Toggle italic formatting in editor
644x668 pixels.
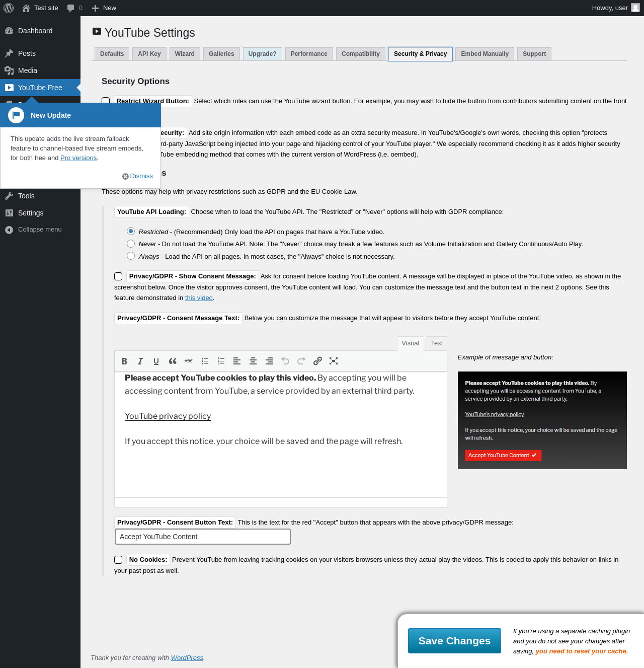(140, 361)
